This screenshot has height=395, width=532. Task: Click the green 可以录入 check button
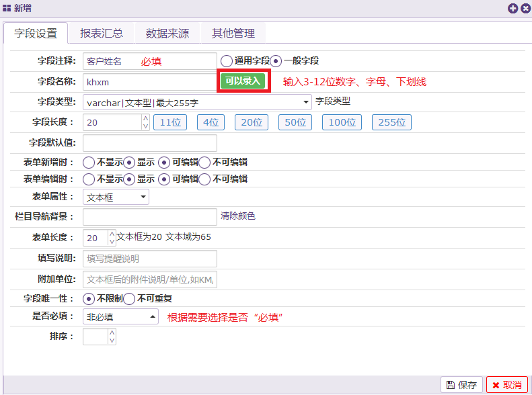[x=242, y=81]
